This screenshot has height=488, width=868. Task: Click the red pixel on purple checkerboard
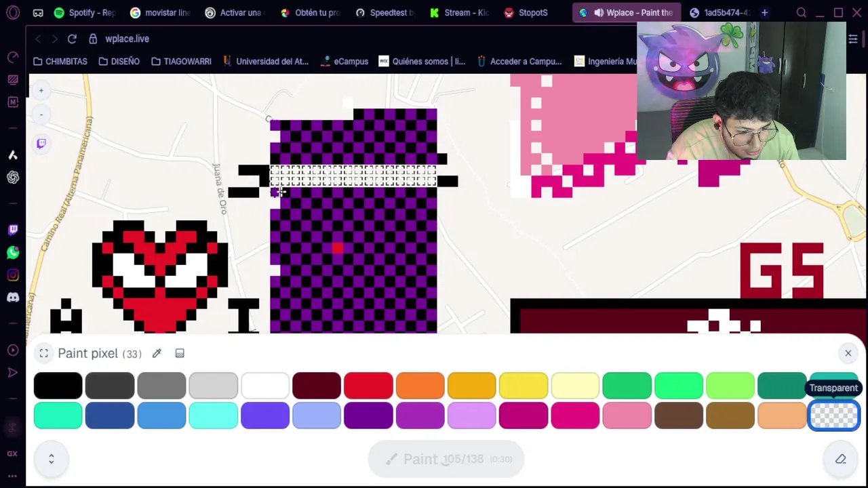pos(338,249)
